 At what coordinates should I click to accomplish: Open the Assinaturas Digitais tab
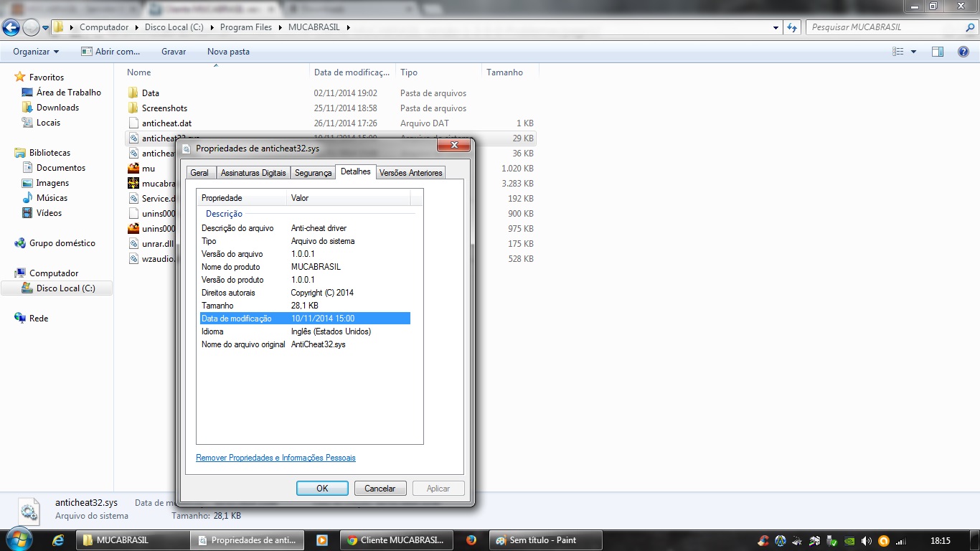click(x=253, y=173)
